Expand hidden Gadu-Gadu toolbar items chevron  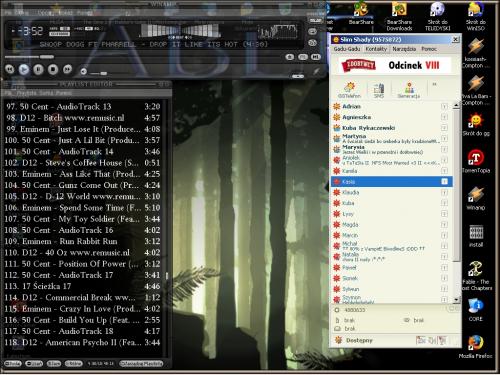click(x=434, y=84)
